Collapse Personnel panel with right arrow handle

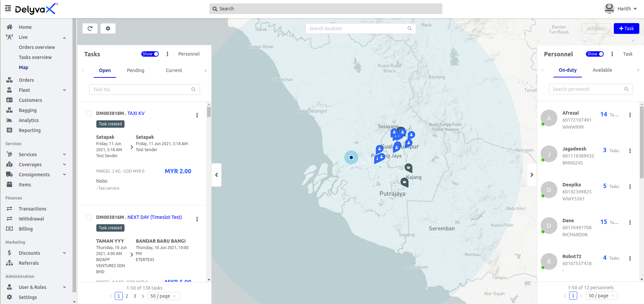(532, 175)
